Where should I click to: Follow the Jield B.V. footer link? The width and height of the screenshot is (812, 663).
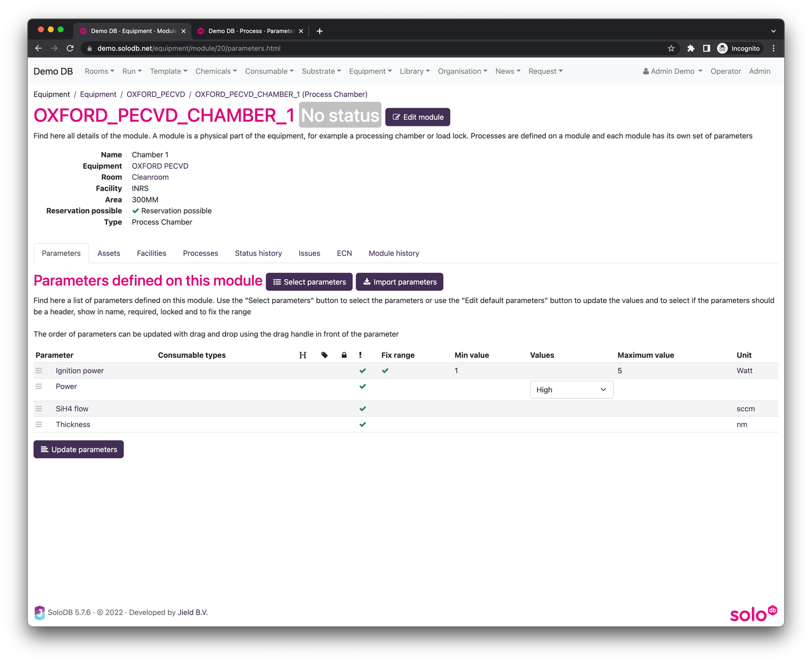click(x=193, y=612)
